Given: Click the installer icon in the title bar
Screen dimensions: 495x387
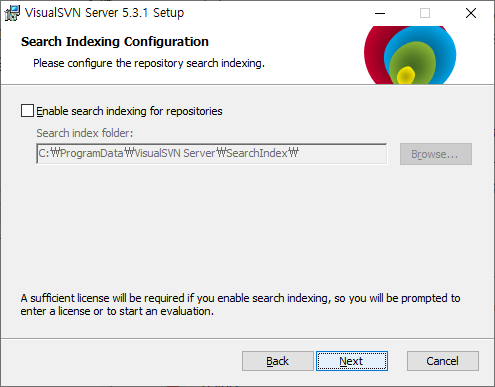Looking at the screenshot, I should pos(12,13).
